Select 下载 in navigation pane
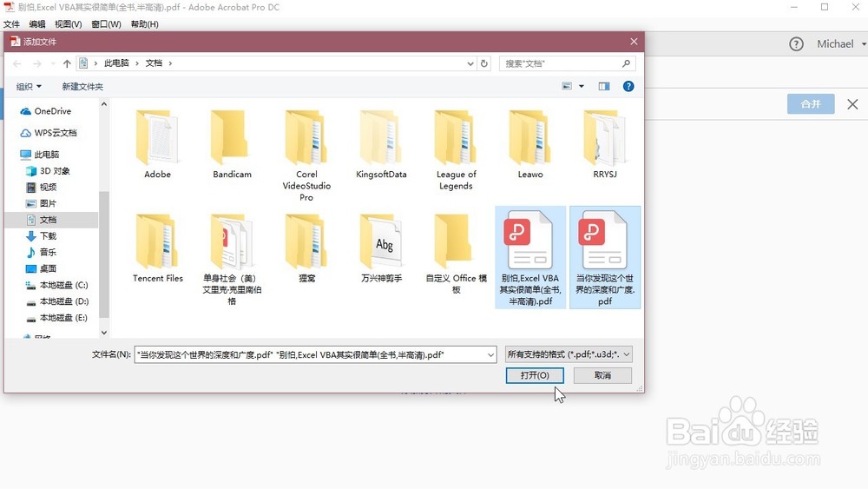Viewport: 868px width, 489px height. pyautogui.click(x=42, y=236)
